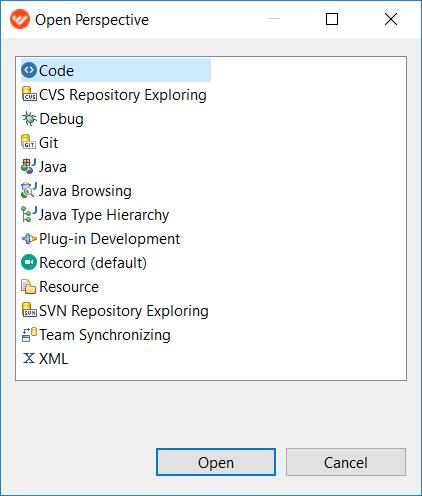Select the Team Synchronizing icon
This screenshot has height=496, width=422.
tap(29, 335)
